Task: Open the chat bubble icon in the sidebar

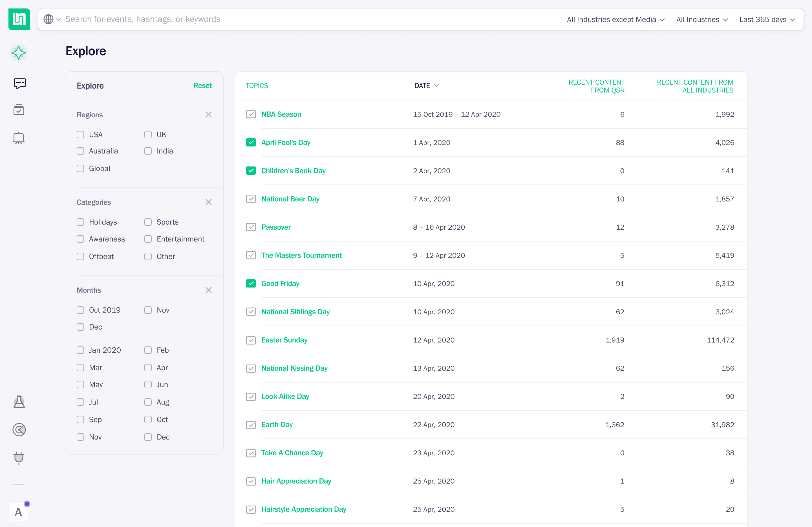Action: 19,83
